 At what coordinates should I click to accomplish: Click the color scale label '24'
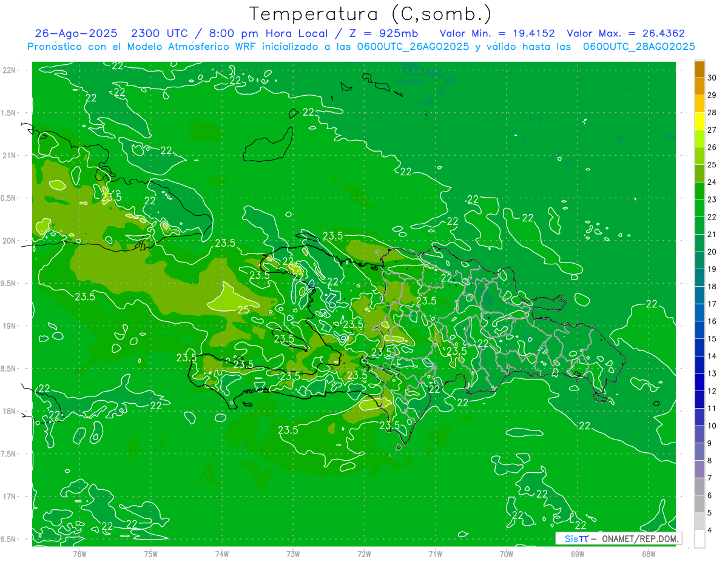coord(712,182)
